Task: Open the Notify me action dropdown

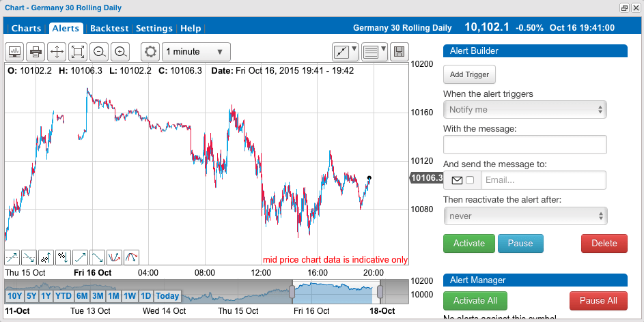Action: [525, 110]
